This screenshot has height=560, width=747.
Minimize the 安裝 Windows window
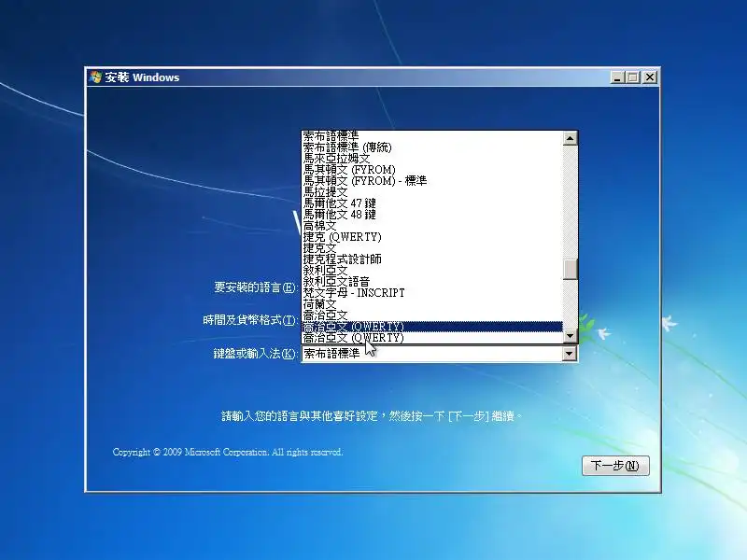pyautogui.click(x=617, y=77)
